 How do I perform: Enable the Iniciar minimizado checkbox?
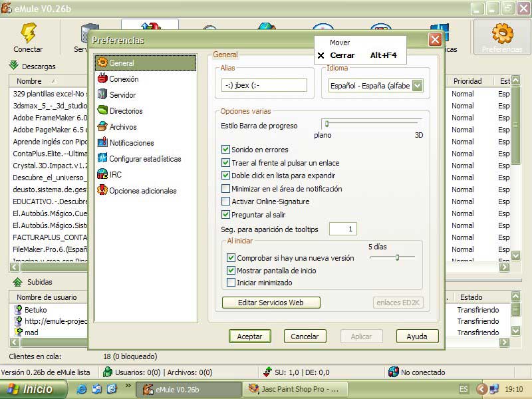coord(231,282)
